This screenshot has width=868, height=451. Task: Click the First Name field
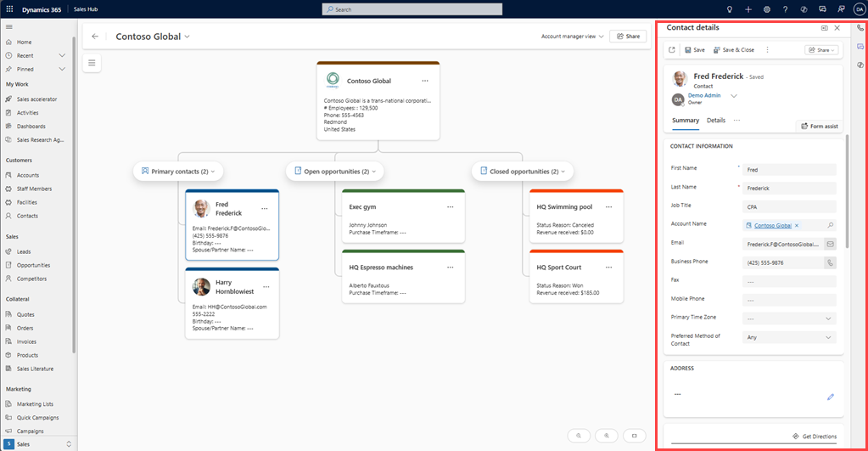click(789, 170)
